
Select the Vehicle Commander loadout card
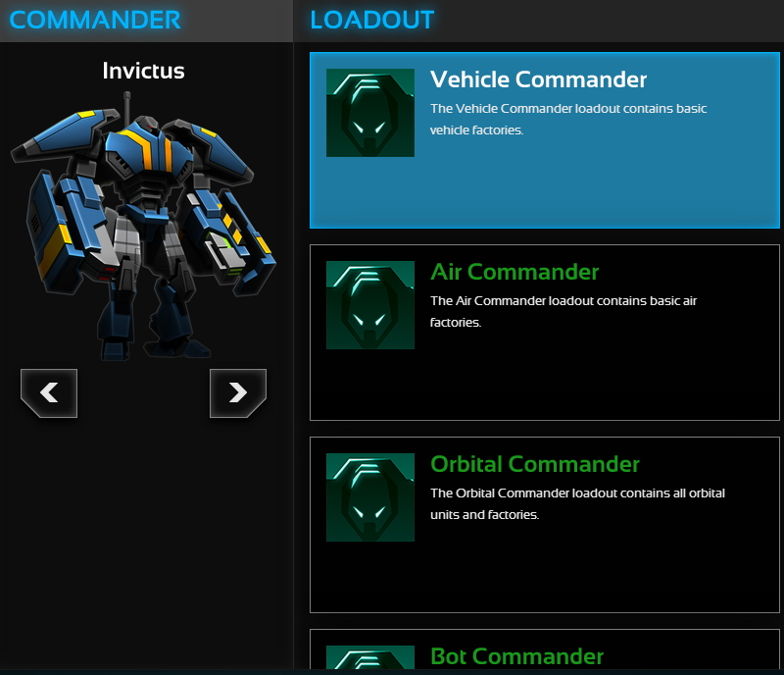click(544, 140)
